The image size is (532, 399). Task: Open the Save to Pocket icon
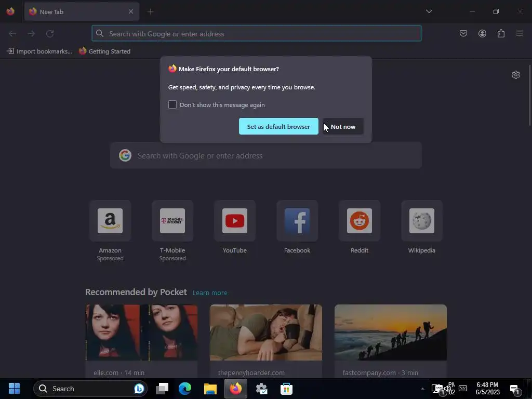click(463, 33)
